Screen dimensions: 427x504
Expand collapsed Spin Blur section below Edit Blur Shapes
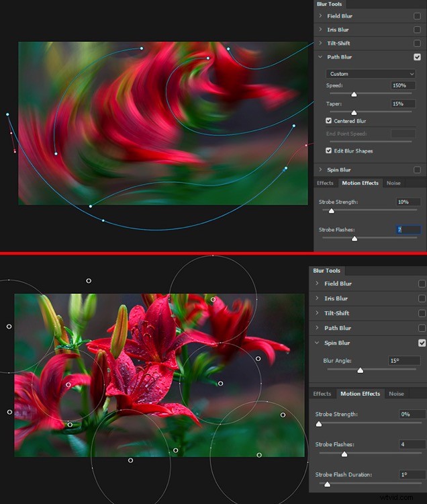click(x=320, y=169)
